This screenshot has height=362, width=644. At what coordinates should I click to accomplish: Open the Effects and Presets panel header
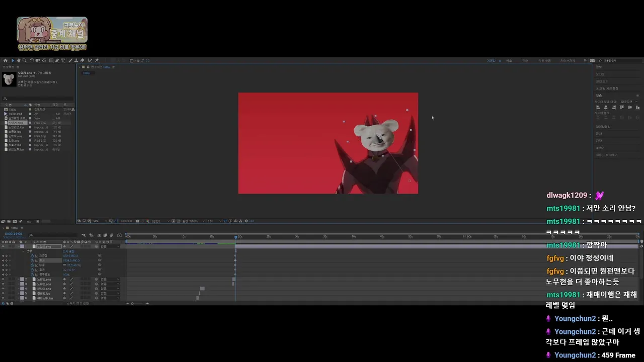coord(607,88)
